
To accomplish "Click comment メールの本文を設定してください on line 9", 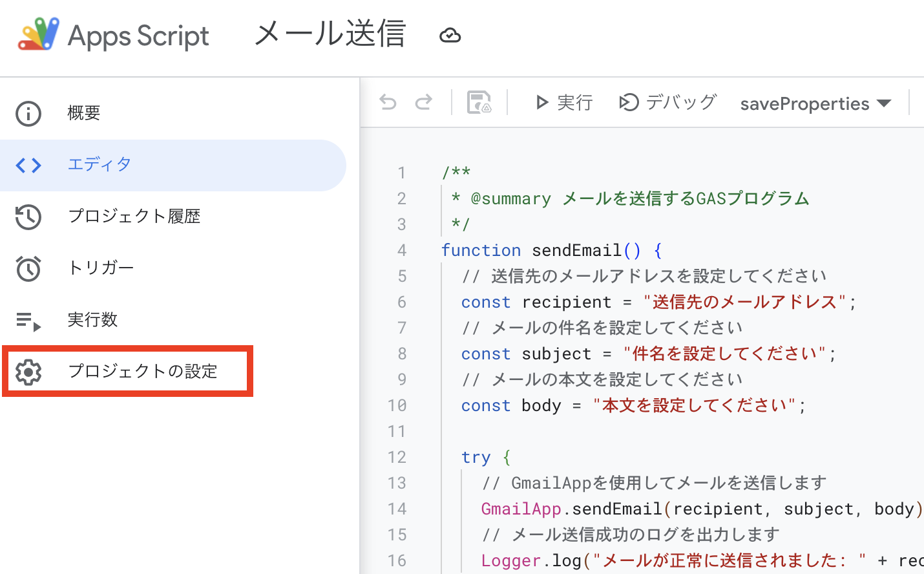I will 602,379.
